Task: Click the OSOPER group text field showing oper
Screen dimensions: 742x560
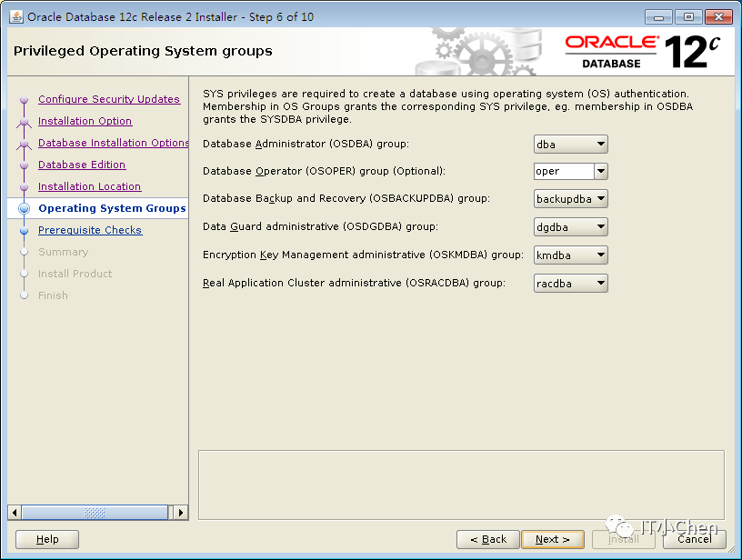Action: pos(564,171)
